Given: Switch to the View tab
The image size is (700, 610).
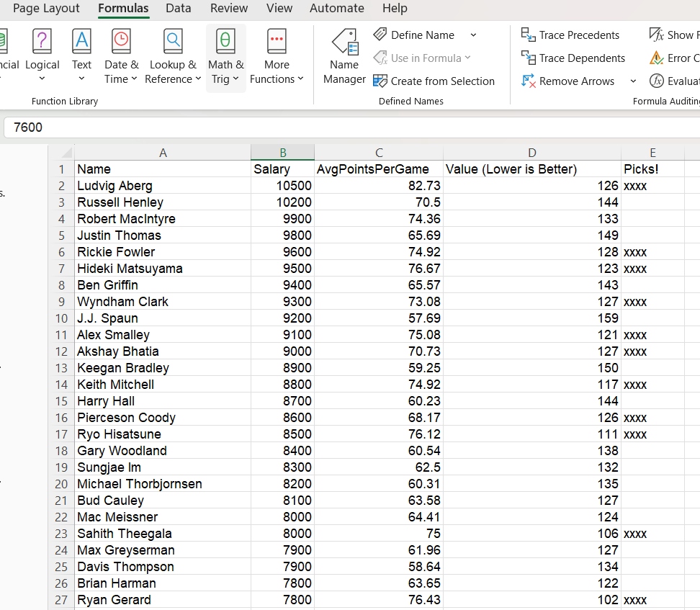Looking at the screenshot, I should (279, 8).
